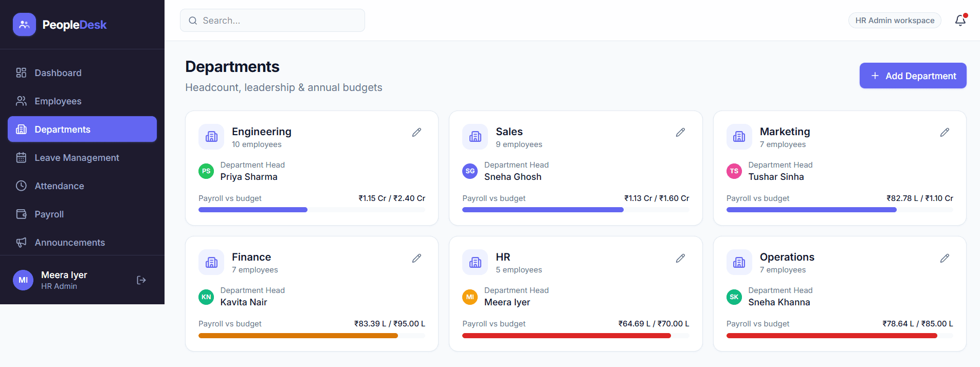980x367 pixels.
Task: Click the MI avatar in sidebar footer
Action: (23, 280)
